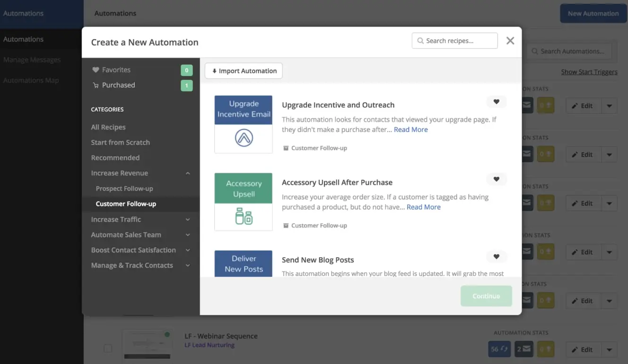Viewport: 628px width, 364px height.
Task: Click the import arrow icon on Import Automation
Action: coord(214,70)
